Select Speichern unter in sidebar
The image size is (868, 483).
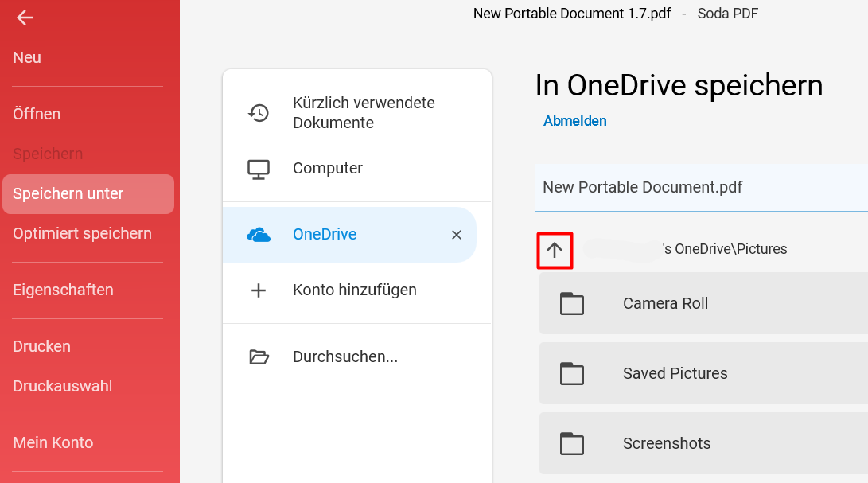(x=88, y=194)
